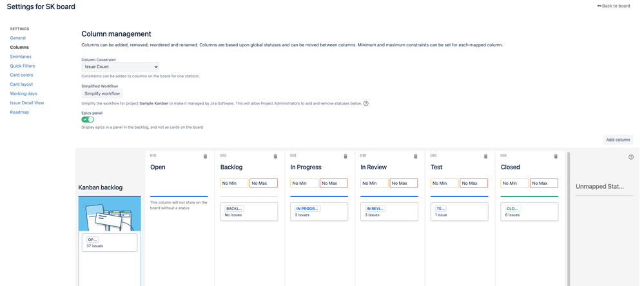Set No Min field for Test column
This screenshot has width=644, height=286.
click(x=445, y=183)
